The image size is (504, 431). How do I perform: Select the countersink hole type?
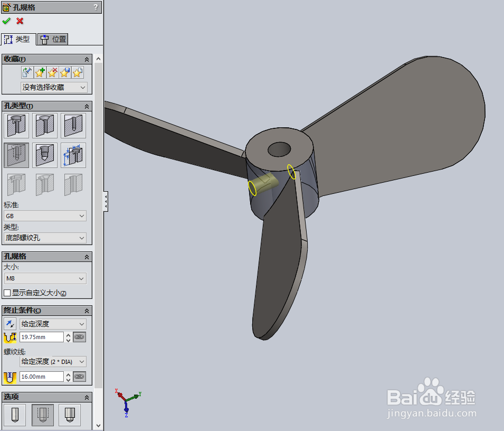click(x=45, y=125)
